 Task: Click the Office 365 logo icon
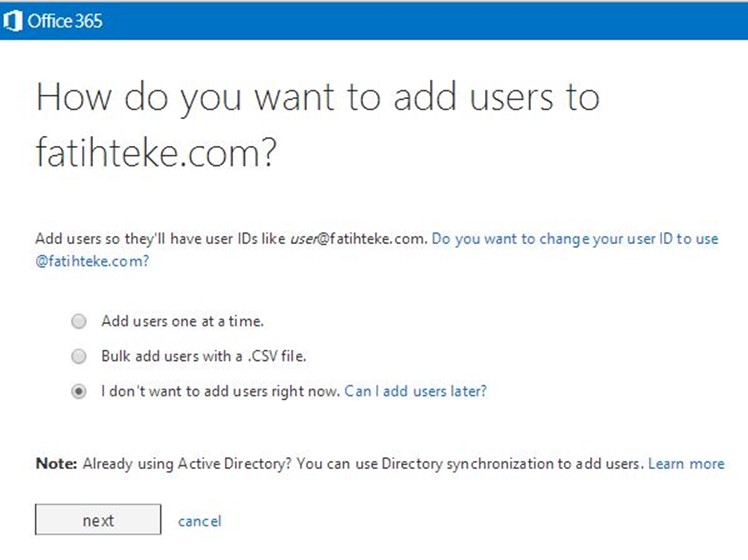point(13,21)
